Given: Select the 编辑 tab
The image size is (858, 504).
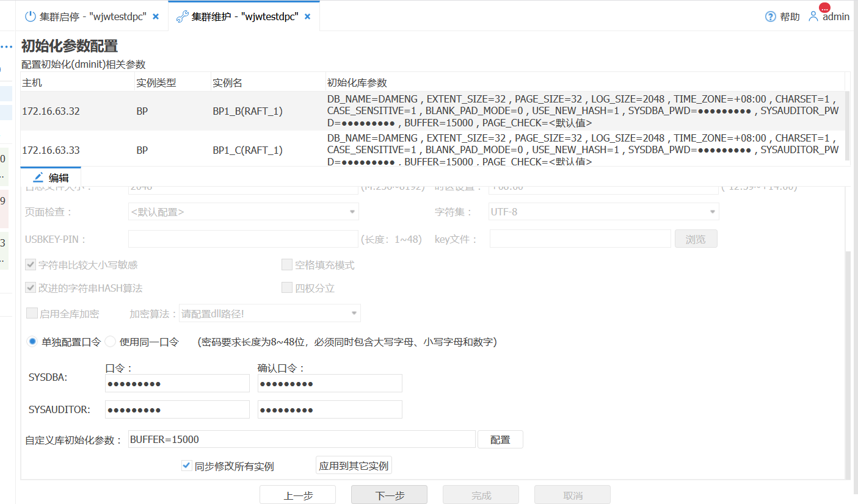Looking at the screenshot, I should pyautogui.click(x=51, y=178).
